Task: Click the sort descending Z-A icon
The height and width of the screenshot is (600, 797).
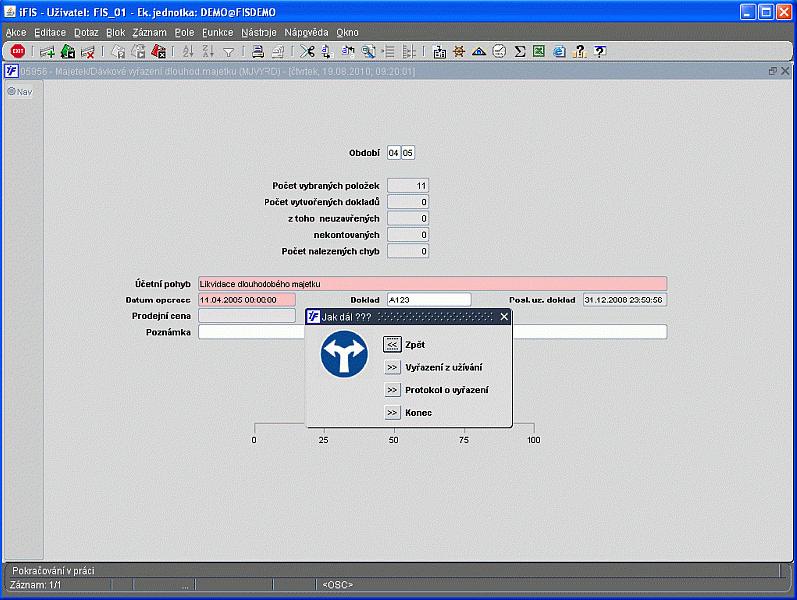Action: [208, 51]
